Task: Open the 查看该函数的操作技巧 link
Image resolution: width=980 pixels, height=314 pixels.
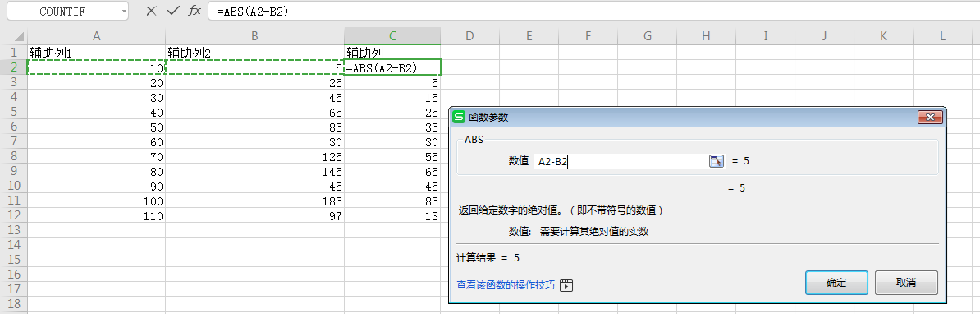Action: click(x=506, y=285)
